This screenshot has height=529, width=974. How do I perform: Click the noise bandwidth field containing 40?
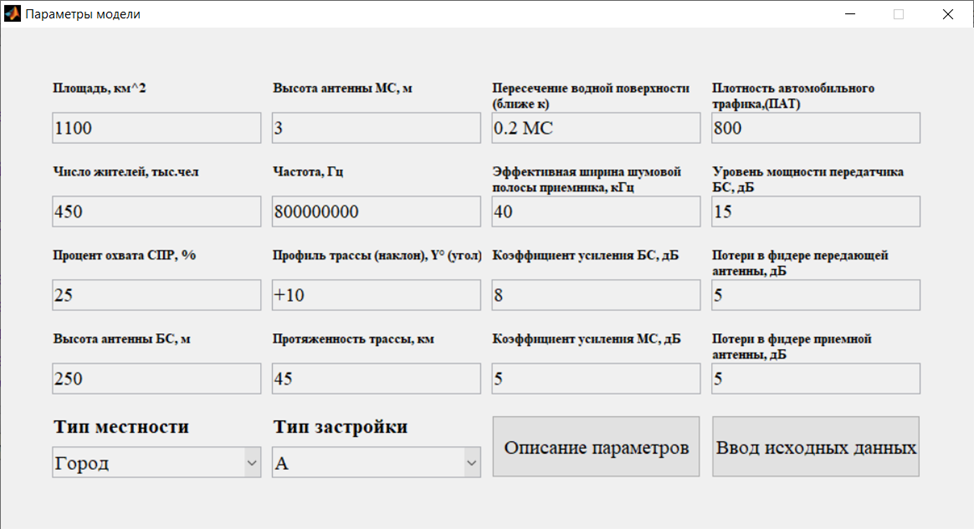pos(596,212)
